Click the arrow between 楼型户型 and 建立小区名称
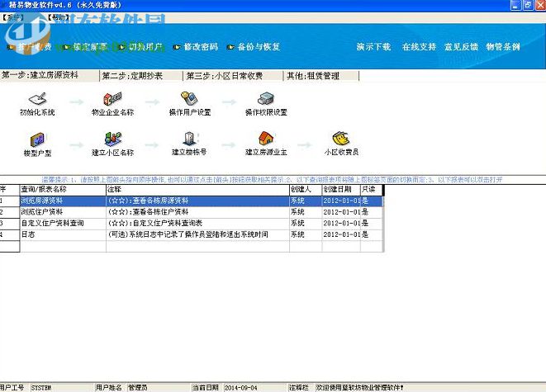 pyautogui.click(x=76, y=145)
